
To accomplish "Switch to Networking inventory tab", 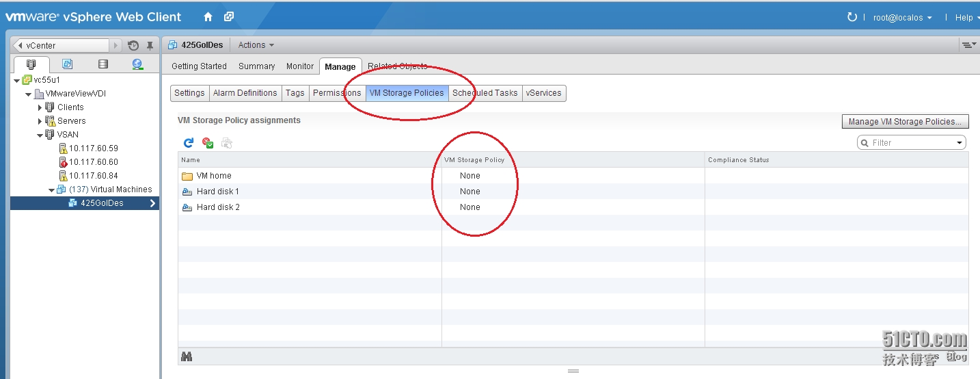I will point(138,64).
